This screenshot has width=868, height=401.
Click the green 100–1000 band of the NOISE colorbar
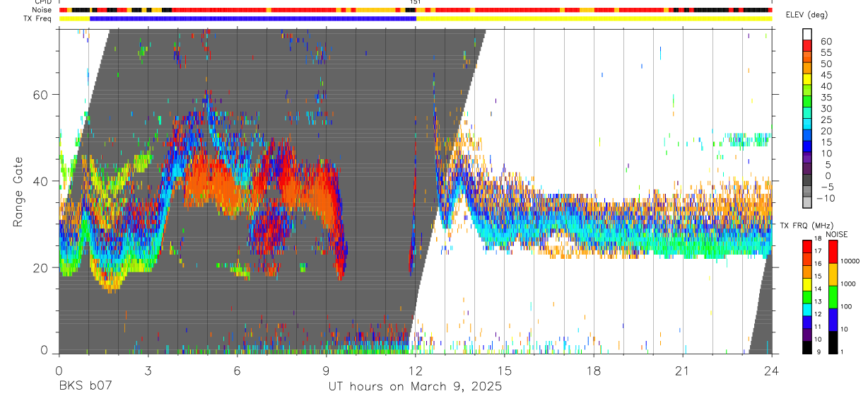833,296
